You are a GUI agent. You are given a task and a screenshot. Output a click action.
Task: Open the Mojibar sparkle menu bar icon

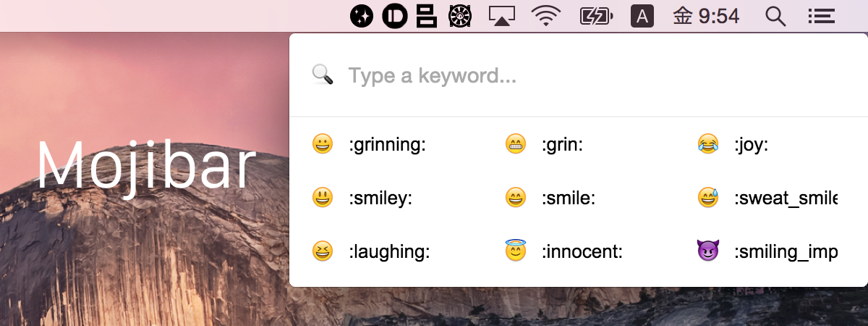362,16
